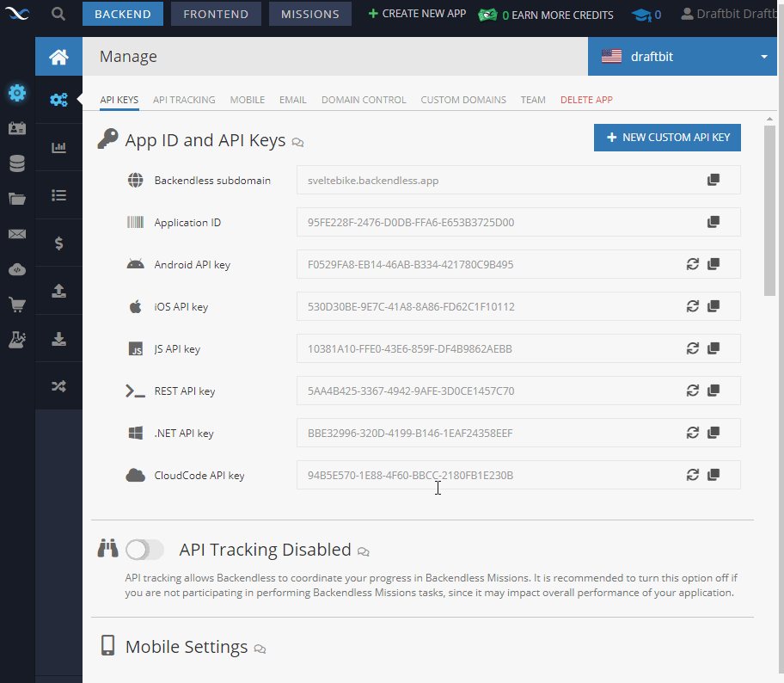Open the draftbit app selector dropdown
The width and height of the screenshot is (784, 683).
click(x=682, y=57)
